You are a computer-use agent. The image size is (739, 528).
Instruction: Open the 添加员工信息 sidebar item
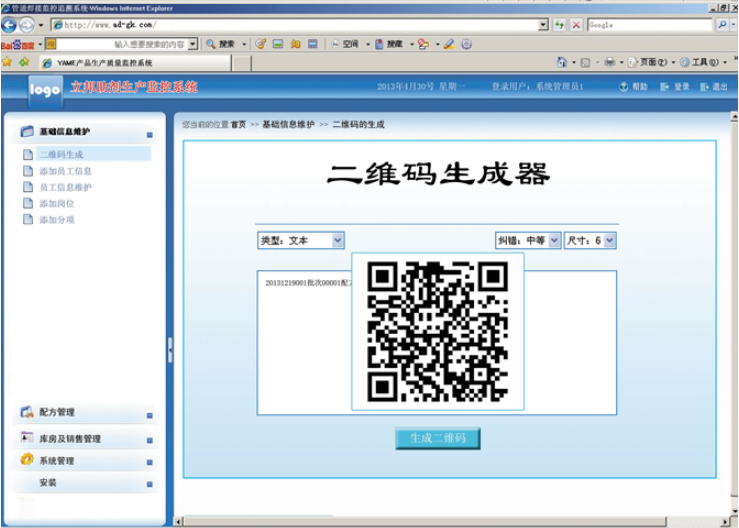coord(66,171)
